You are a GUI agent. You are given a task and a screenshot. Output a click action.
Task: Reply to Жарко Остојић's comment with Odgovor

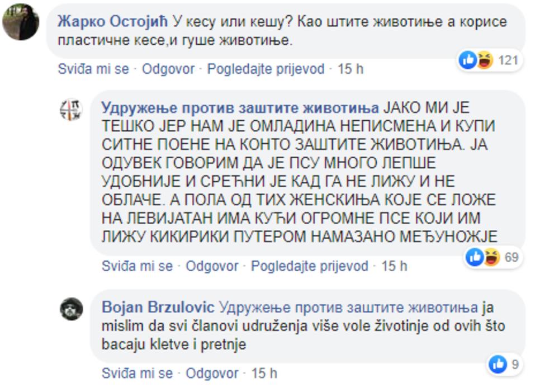tap(168, 69)
